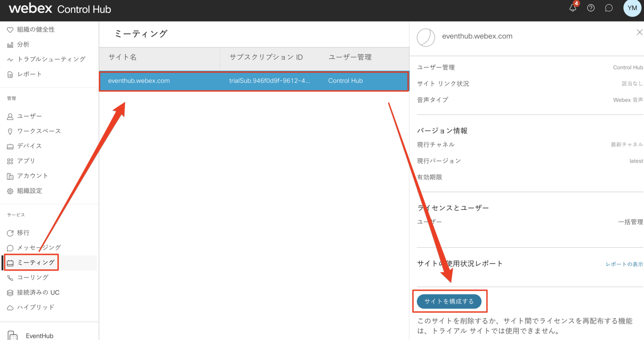Click the webex Control Hub logo
Screen dimensions: 644x340
point(60,9)
